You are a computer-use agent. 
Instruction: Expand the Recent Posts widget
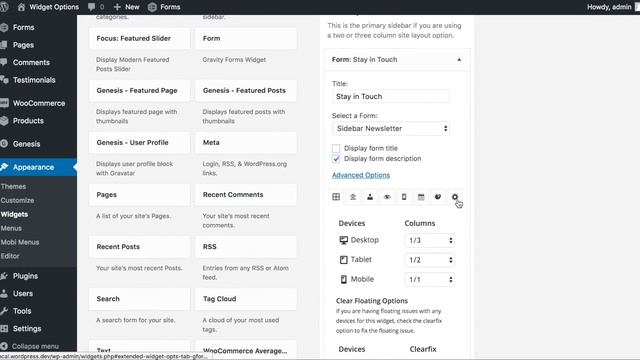point(139,247)
